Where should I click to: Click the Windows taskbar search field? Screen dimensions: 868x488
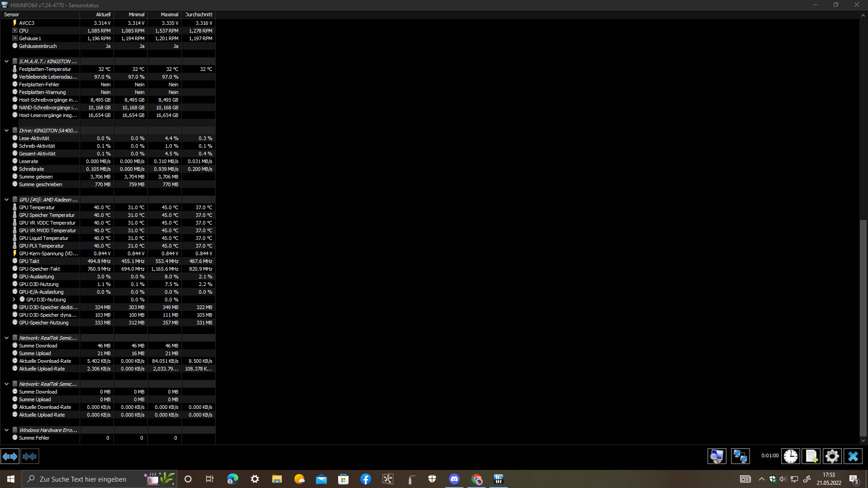click(83, 479)
